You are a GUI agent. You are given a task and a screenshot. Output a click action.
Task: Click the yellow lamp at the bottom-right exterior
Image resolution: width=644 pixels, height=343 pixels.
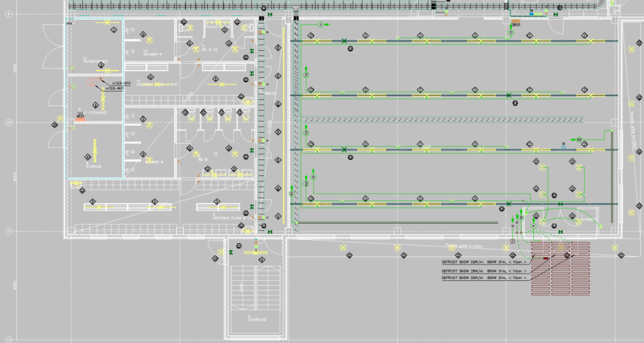(x=615, y=249)
